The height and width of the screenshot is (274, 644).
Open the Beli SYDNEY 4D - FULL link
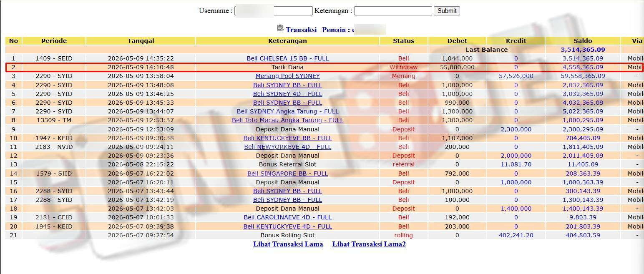(x=287, y=94)
